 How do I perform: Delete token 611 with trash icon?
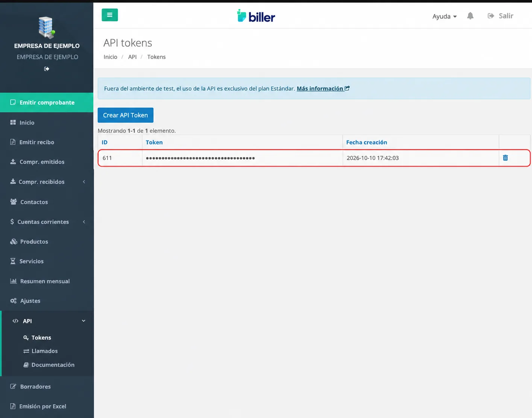click(x=505, y=158)
